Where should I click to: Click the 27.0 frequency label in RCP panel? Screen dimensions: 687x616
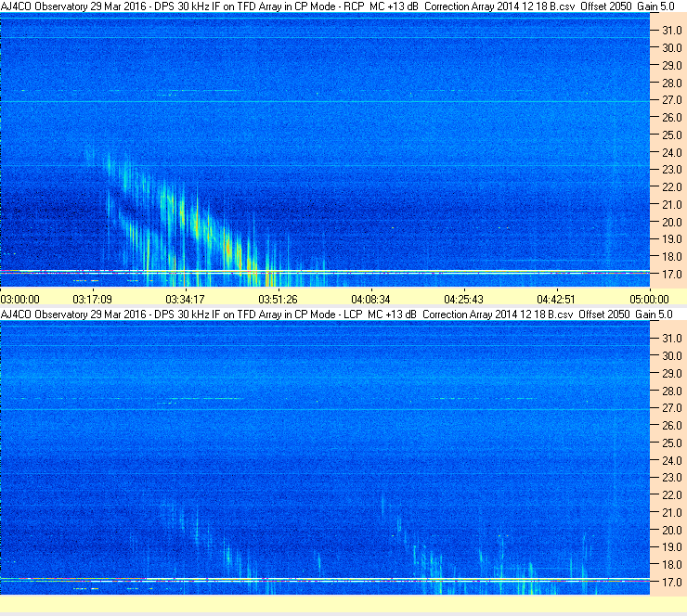pos(671,100)
